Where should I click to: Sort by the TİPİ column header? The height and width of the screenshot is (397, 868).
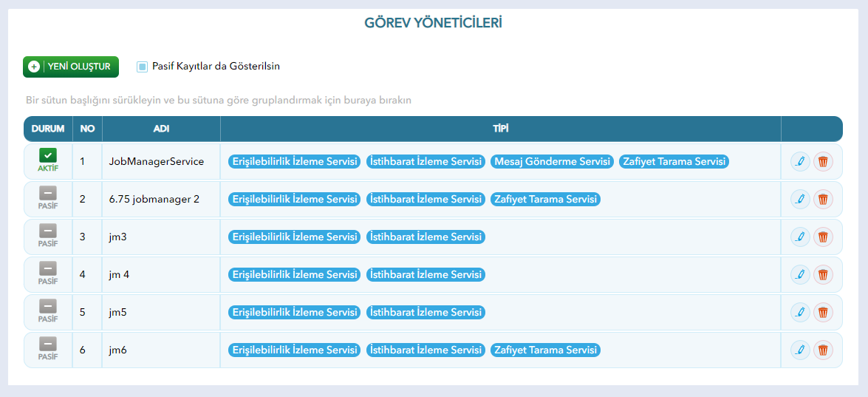click(x=501, y=129)
